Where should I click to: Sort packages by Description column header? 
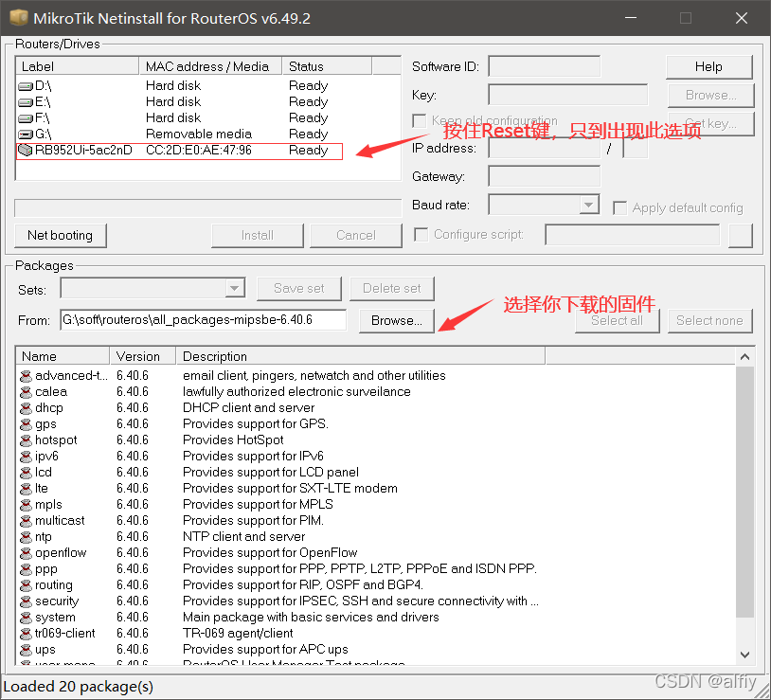coord(361,356)
